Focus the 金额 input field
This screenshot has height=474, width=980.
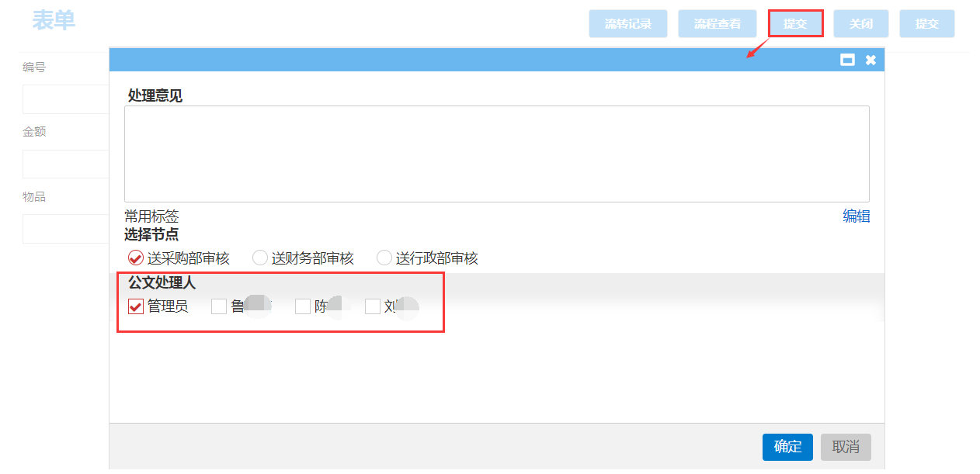click(66, 164)
